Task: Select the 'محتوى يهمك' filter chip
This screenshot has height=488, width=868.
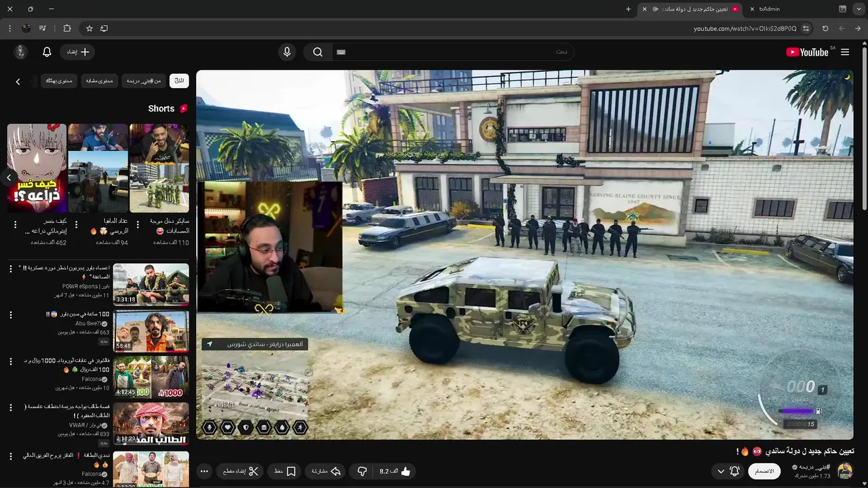Action: point(59,81)
